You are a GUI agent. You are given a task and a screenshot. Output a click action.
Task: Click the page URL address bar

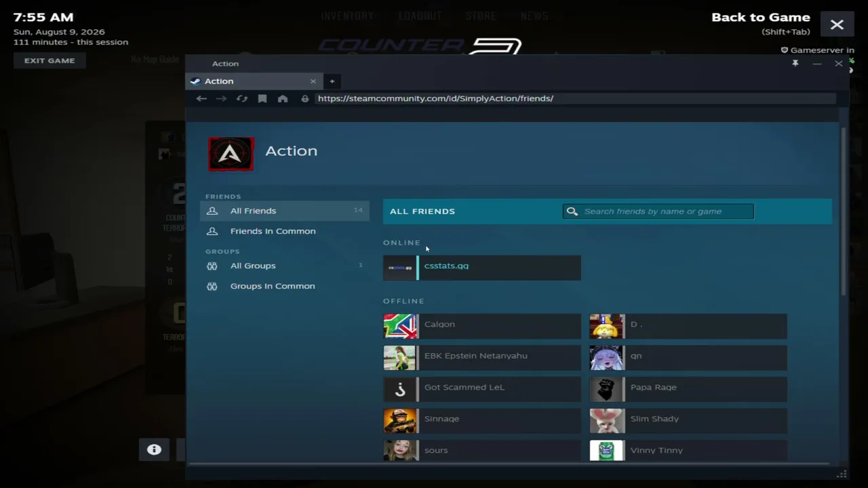[575, 99]
